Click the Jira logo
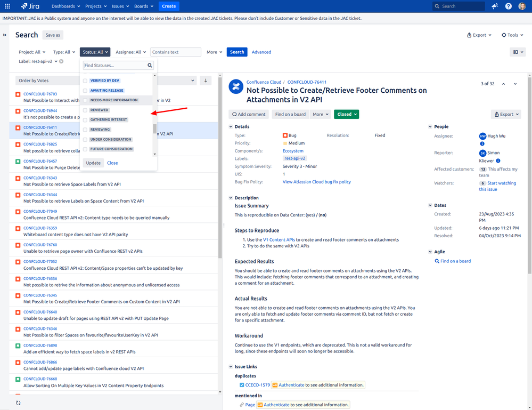Screen dimensions: 532x410 [30, 6]
